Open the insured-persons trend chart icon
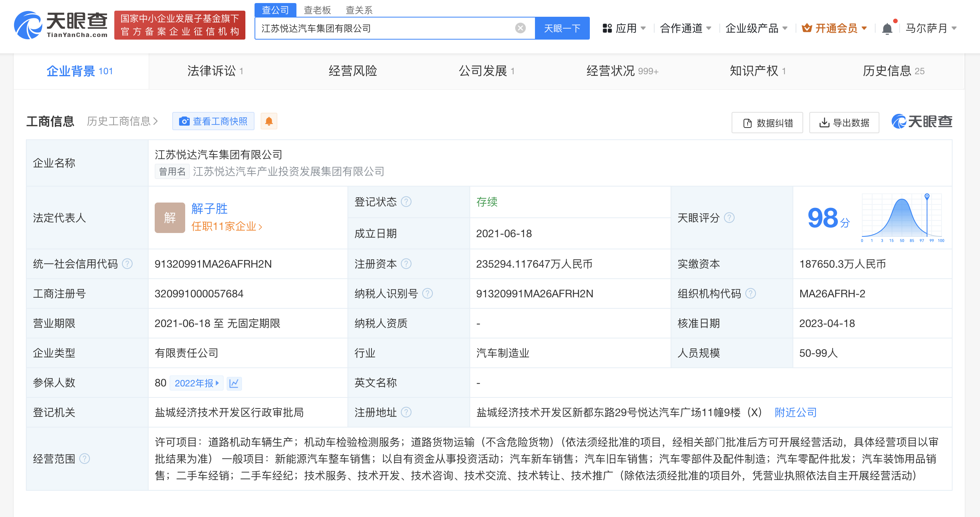Screen dimensions: 980x517 click(x=235, y=383)
